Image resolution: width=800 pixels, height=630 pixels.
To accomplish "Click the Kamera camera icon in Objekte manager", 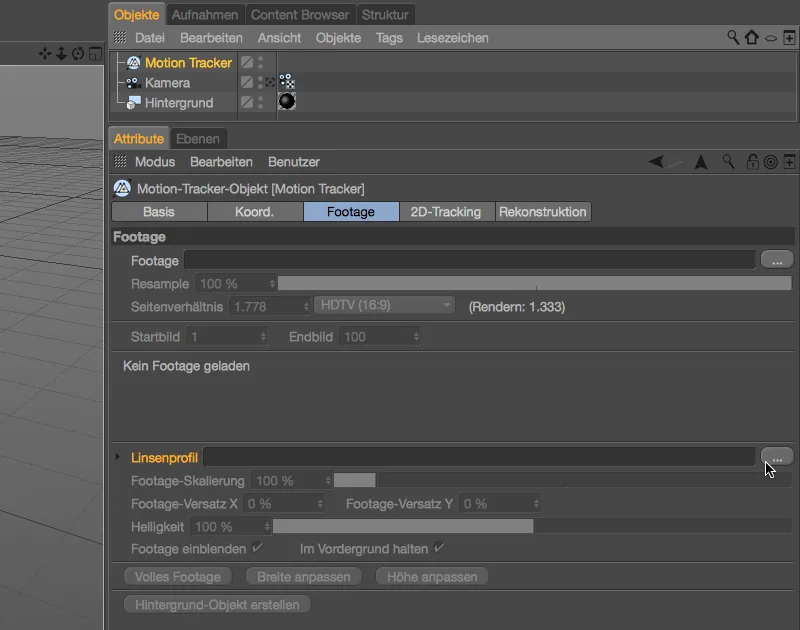I will [x=130, y=81].
